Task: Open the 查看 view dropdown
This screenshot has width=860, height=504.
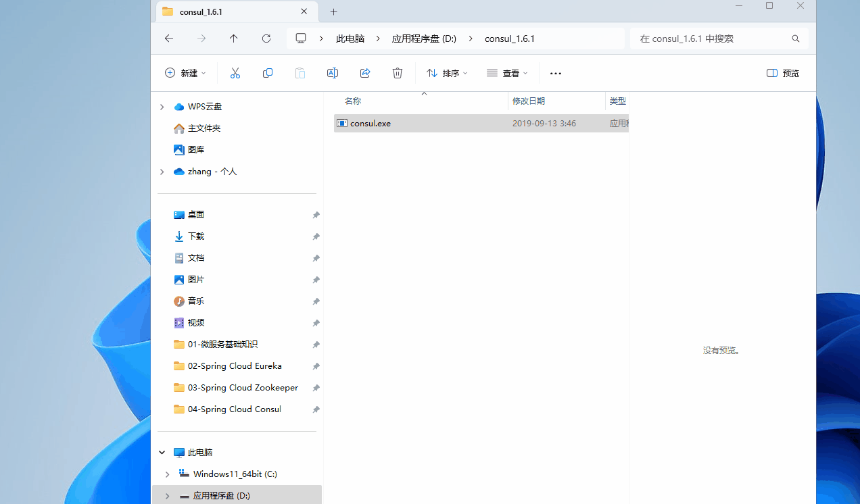Action: tap(507, 73)
